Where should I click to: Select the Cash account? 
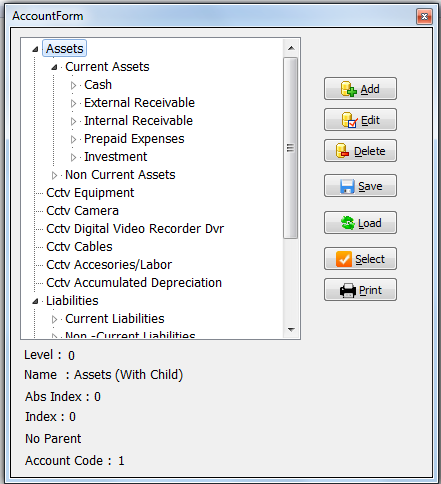pos(98,85)
